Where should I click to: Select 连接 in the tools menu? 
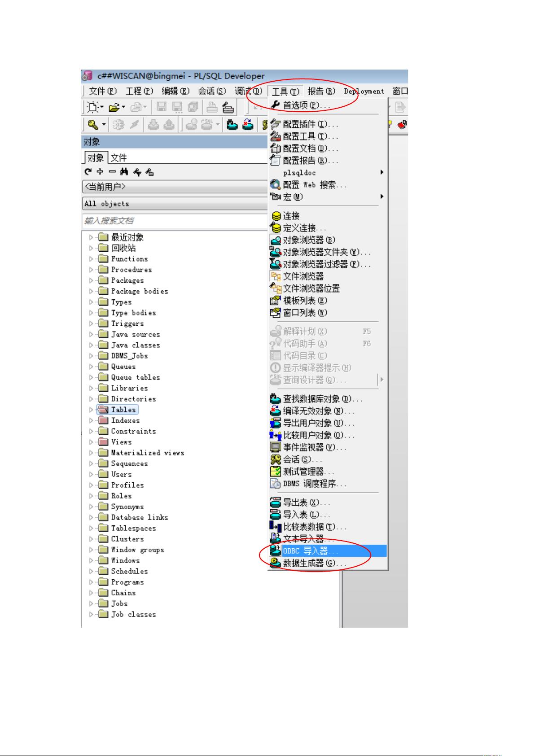(328, 216)
